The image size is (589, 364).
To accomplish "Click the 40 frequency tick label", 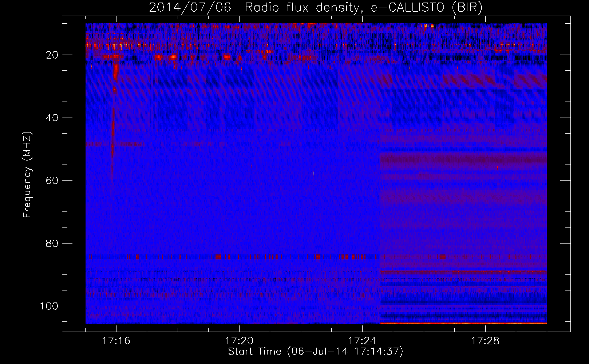I will pos(52,118).
